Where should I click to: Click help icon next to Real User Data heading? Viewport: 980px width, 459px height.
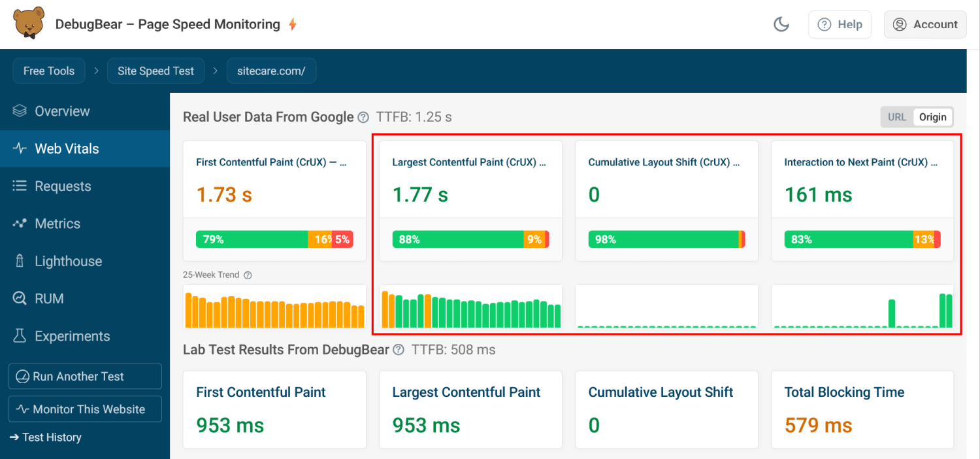click(x=364, y=118)
